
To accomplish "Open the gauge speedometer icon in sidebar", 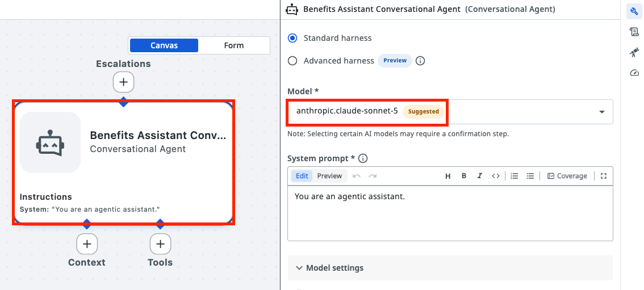I will tap(634, 73).
